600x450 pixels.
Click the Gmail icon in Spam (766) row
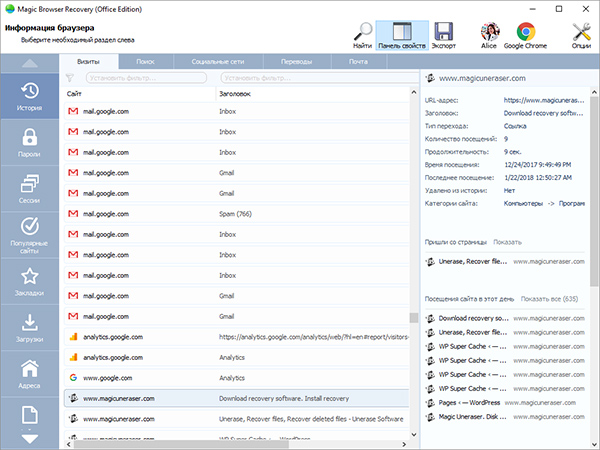point(73,214)
